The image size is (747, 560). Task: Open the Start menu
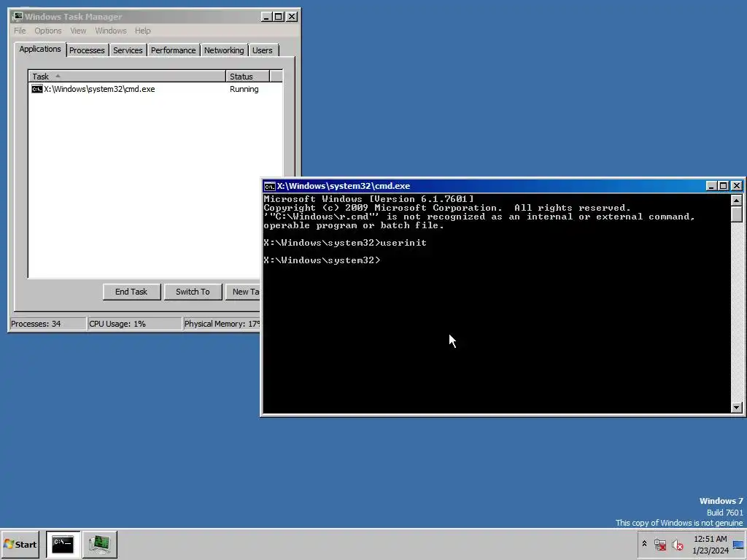coord(20,544)
